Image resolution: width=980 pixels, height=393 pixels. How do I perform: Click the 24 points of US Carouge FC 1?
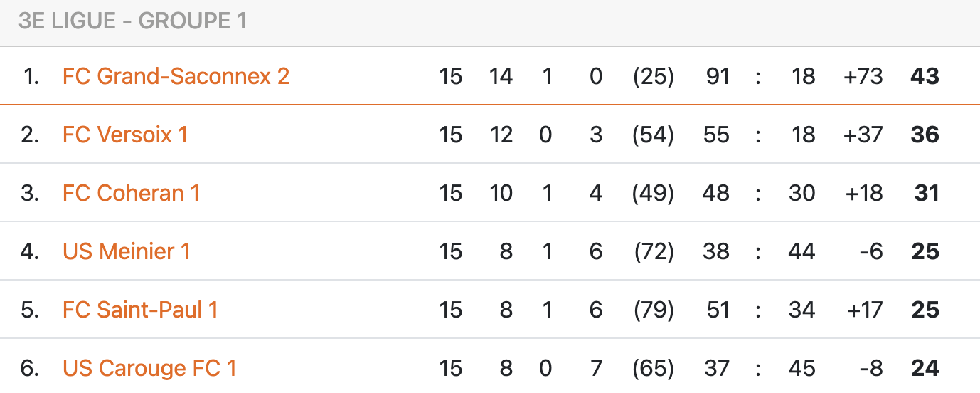pyautogui.click(x=925, y=368)
